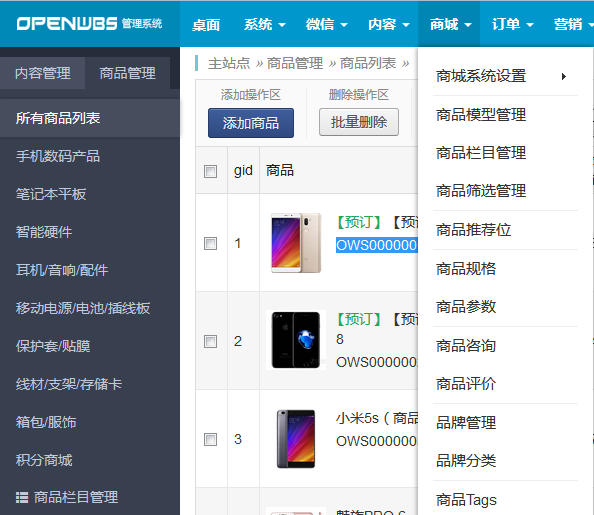This screenshot has width=594, height=515.
Task: Click 商品管理 in the breadcrumb
Action: click(x=295, y=63)
